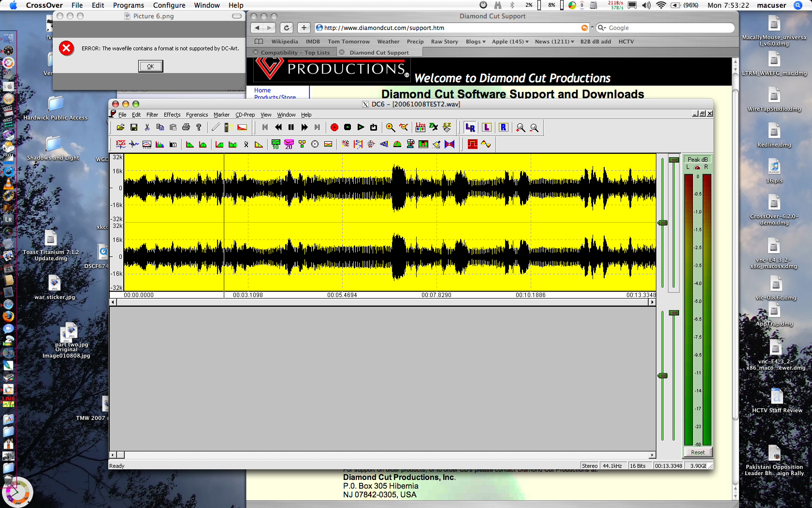
Task: Select the Record icon in DC6 toolbar
Action: (334, 127)
